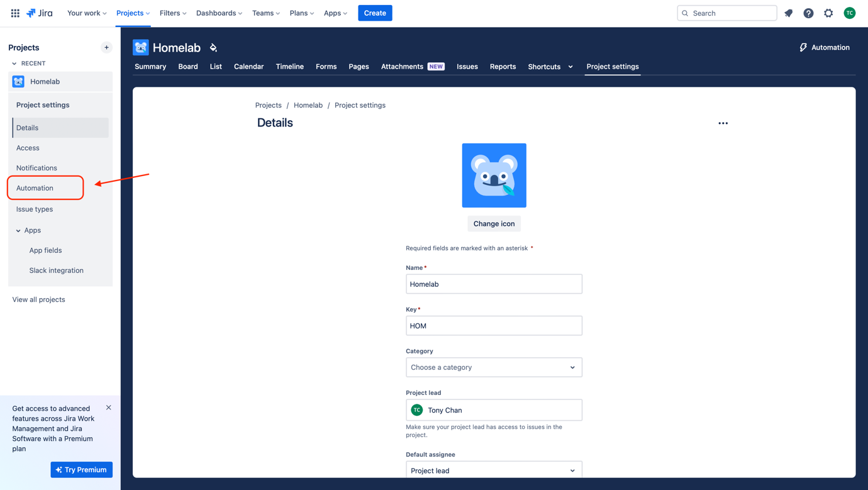The width and height of the screenshot is (868, 490).
Task: Click the Project lead field
Action: (x=494, y=410)
